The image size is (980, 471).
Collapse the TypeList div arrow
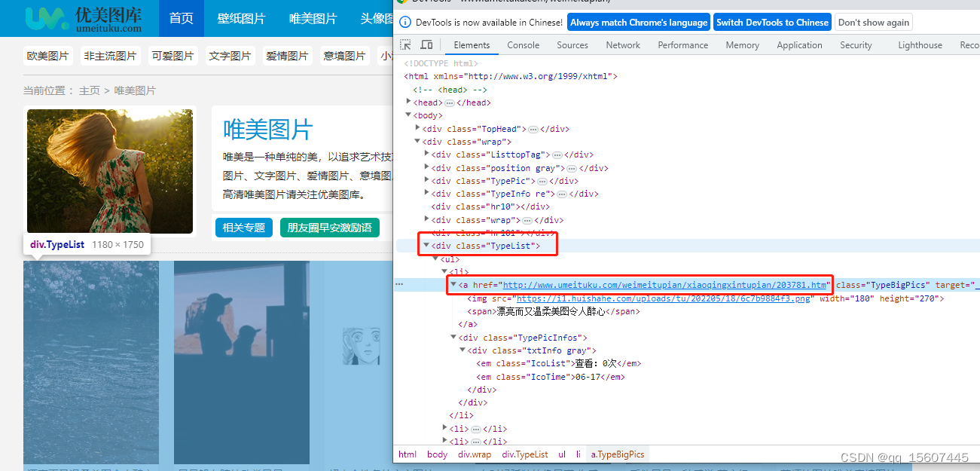tap(427, 245)
